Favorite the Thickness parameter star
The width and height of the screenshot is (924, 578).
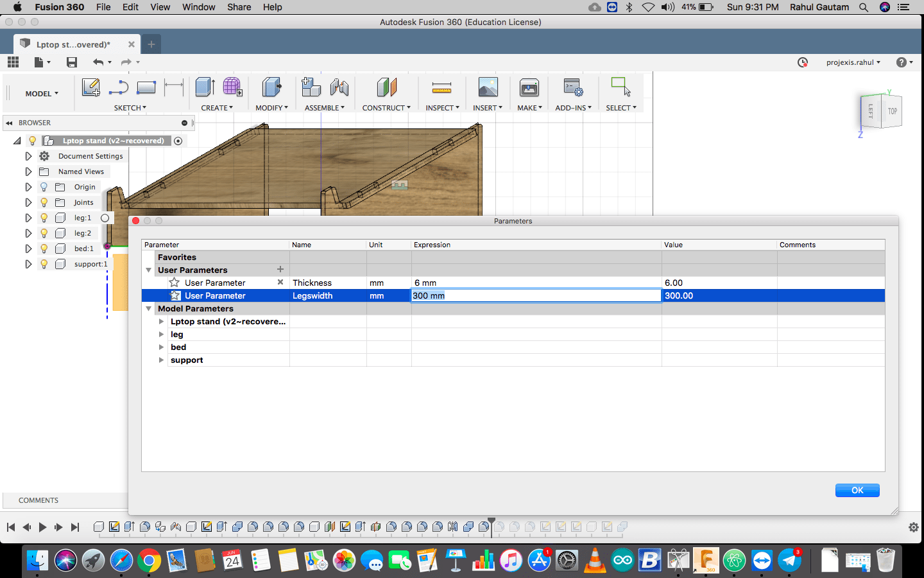point(175,283)
